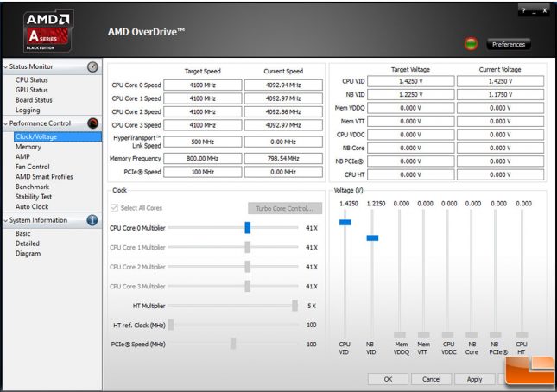Image resolution: width=557 pixels, height=392 pixels.
Task: Open the Benchmark page
Action: [32, 187]
